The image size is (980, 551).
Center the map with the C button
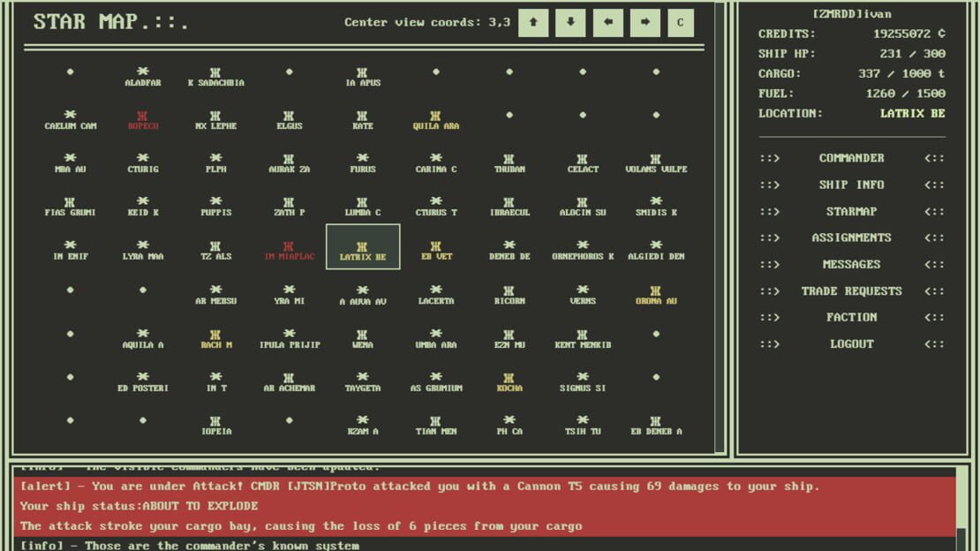pyautogui.click(x=680, y=22)
